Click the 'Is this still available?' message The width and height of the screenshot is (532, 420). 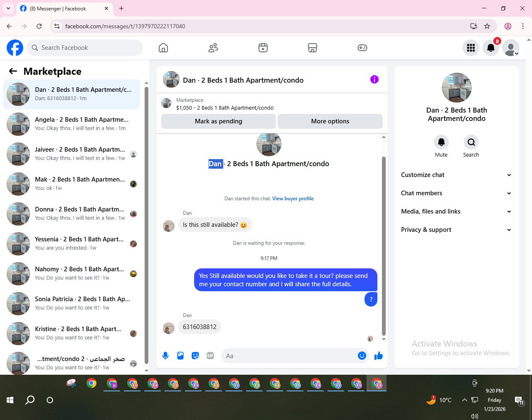click(x=215, y=225)
